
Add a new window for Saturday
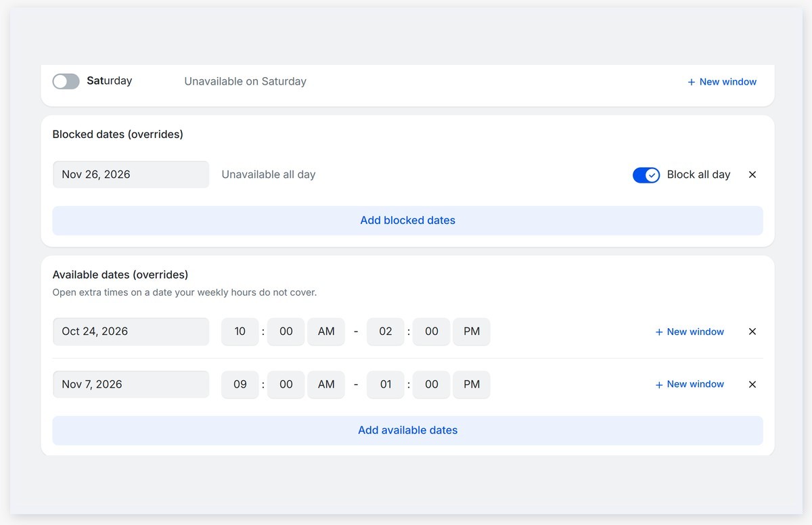pos(722,82)
